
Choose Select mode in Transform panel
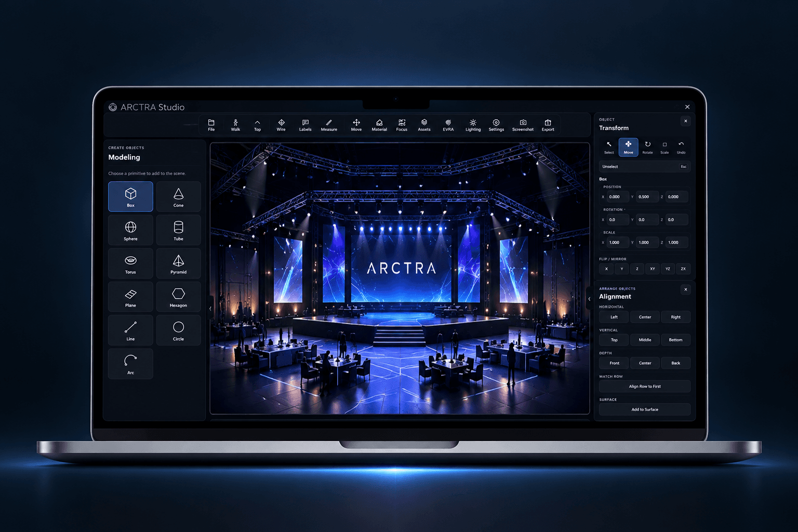click(x=609, y=148)
